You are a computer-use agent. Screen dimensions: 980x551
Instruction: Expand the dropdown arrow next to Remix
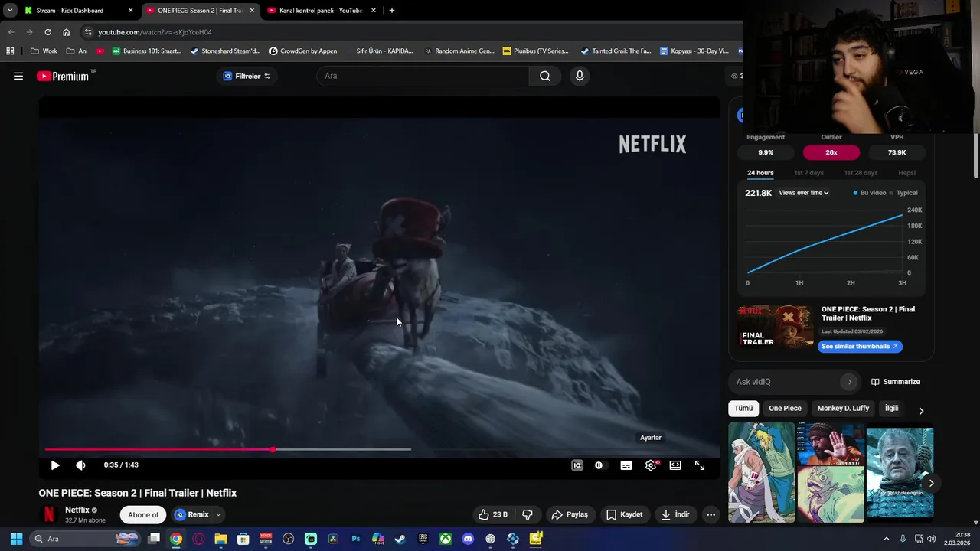click(218, 514)
